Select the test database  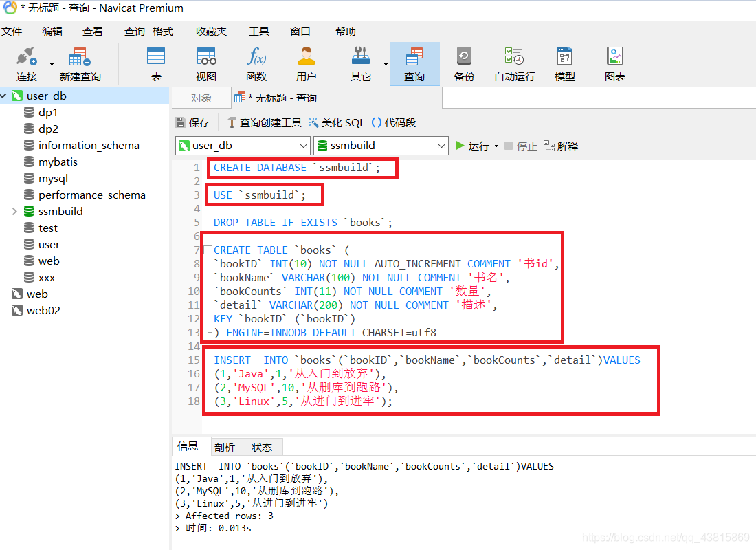tap(41, 228)
